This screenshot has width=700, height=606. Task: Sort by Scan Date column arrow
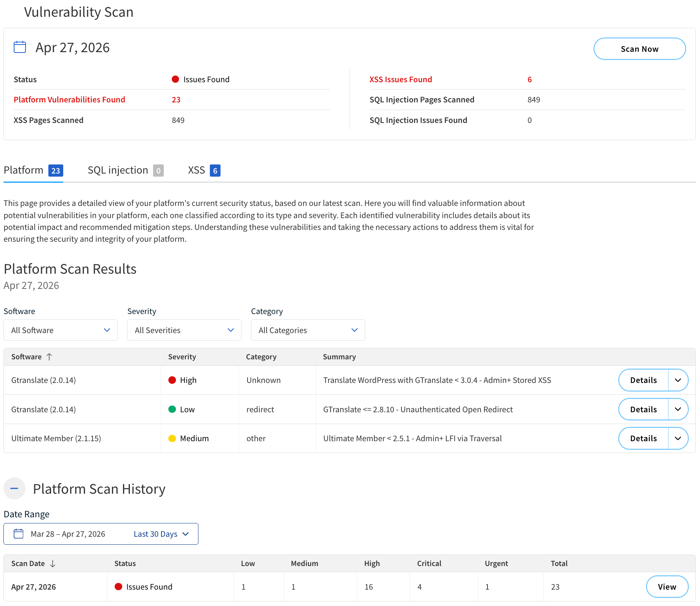(x=53, y=563)
